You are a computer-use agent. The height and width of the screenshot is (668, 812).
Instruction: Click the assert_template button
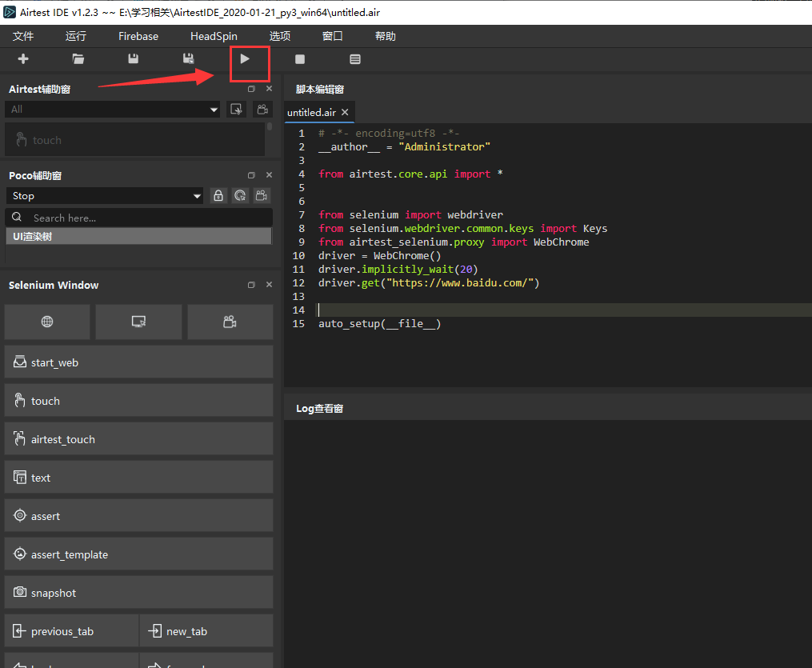(138, 554)
